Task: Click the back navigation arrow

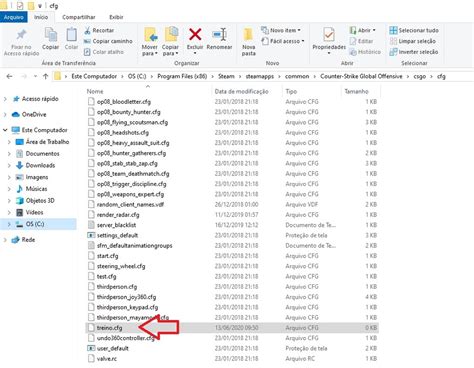Action: pyautogui.click(x=9, y=76)
